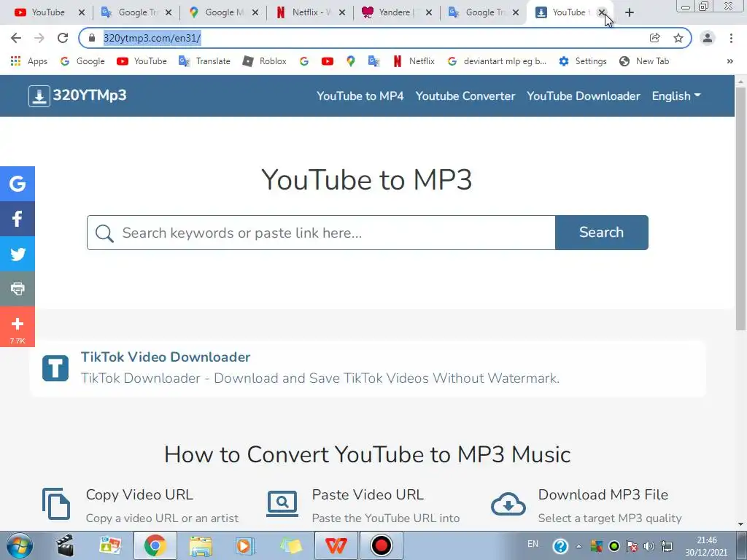This screenshot has height=560, width=747.
Task: Click the screen recorder taskbar icon
Action: [x=381, y=545]
